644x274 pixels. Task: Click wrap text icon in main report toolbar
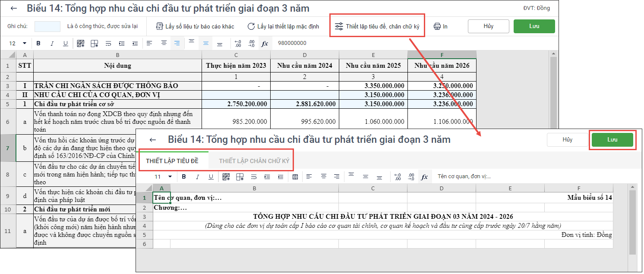[x=108, y=43]
